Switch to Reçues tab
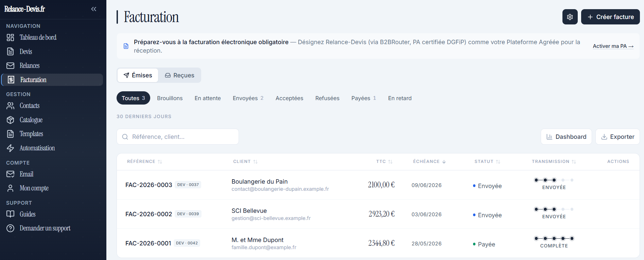The image size is (644, 260). point(180,75)
